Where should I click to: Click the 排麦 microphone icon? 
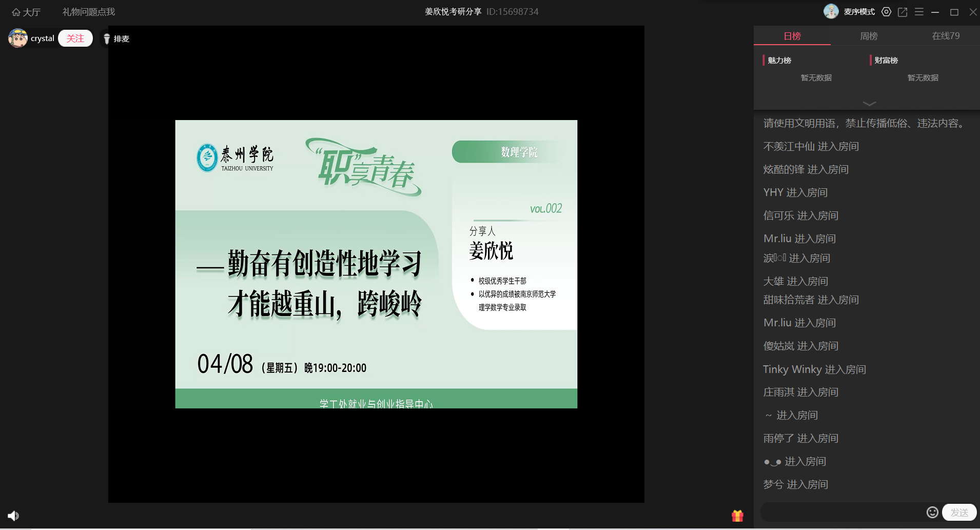pos(107,39)
